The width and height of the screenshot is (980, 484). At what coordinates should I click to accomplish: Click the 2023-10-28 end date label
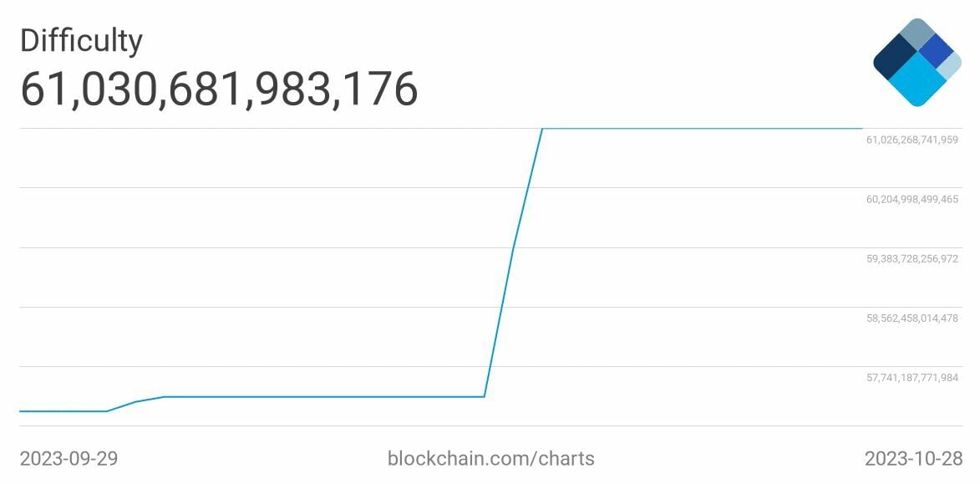coord(913,458)
